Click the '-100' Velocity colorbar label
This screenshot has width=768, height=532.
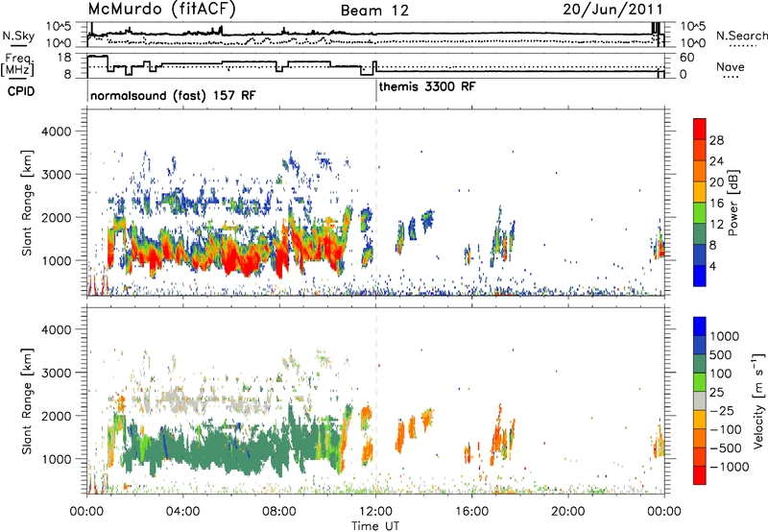coord(726,429)
